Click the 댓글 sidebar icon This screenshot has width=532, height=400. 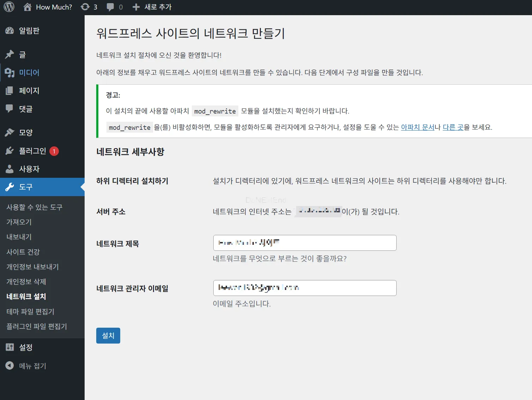[10, 109]
